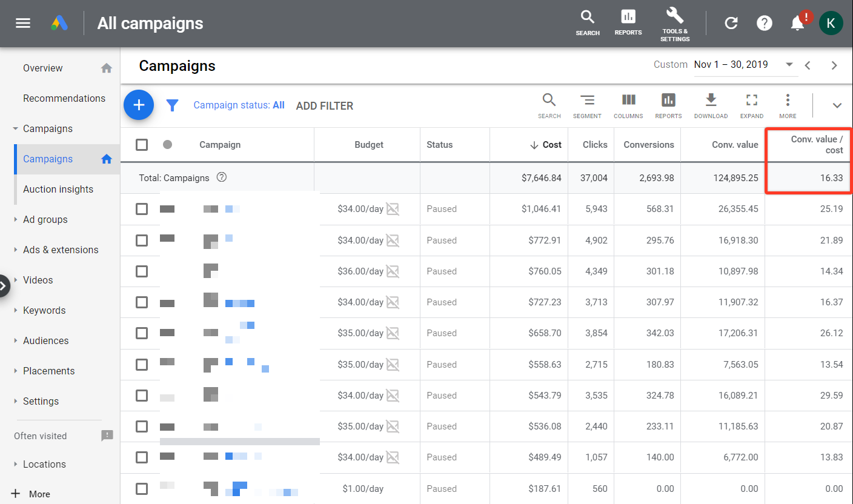Open Recommendations in the sidebar
Screen dimensions: 853x504
[64, 98]
